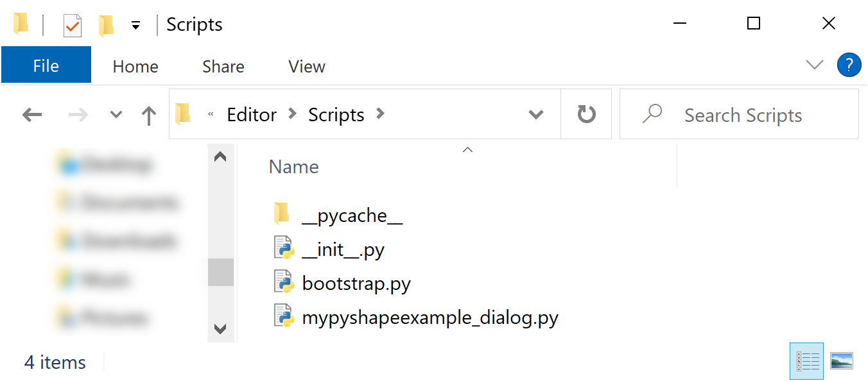The image size is (868, 381).
Task: Navigate up one folder level
Action: [x=149, y=115]
